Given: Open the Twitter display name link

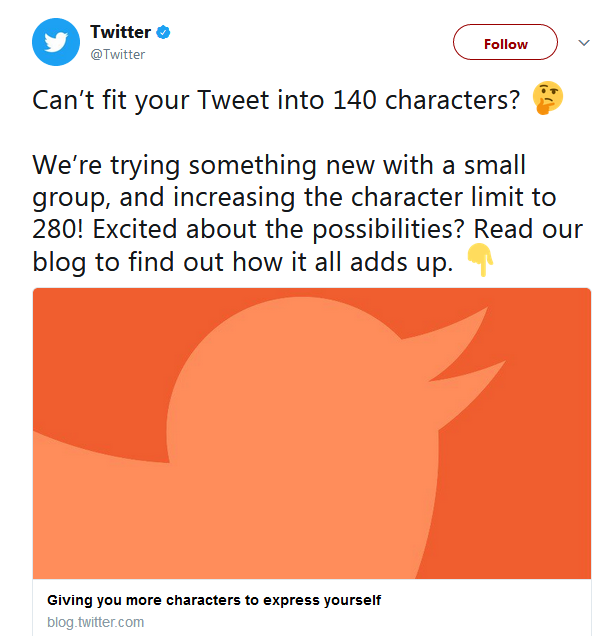Looking at the screenshot, I should 120,33.
